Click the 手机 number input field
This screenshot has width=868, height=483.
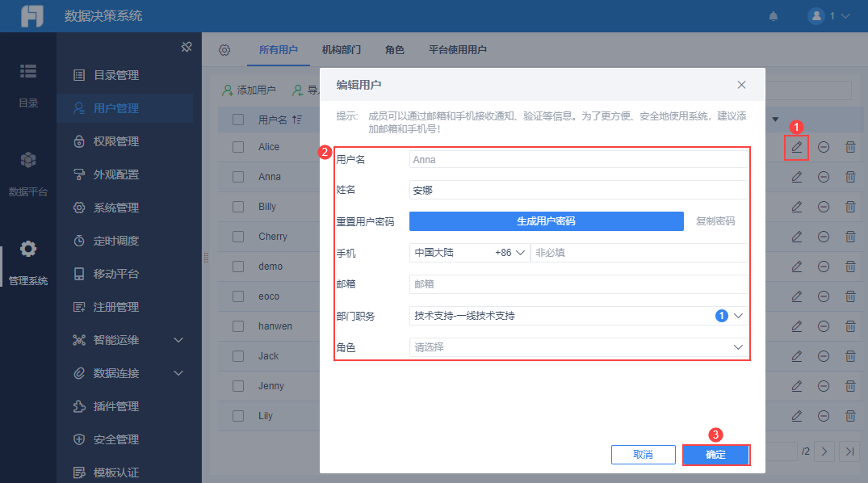point(639,253)
